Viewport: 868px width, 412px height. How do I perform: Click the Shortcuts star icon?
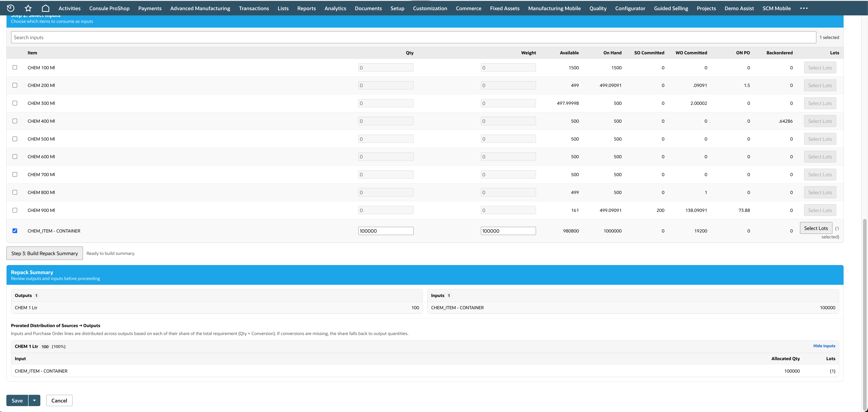coord(28,8)
